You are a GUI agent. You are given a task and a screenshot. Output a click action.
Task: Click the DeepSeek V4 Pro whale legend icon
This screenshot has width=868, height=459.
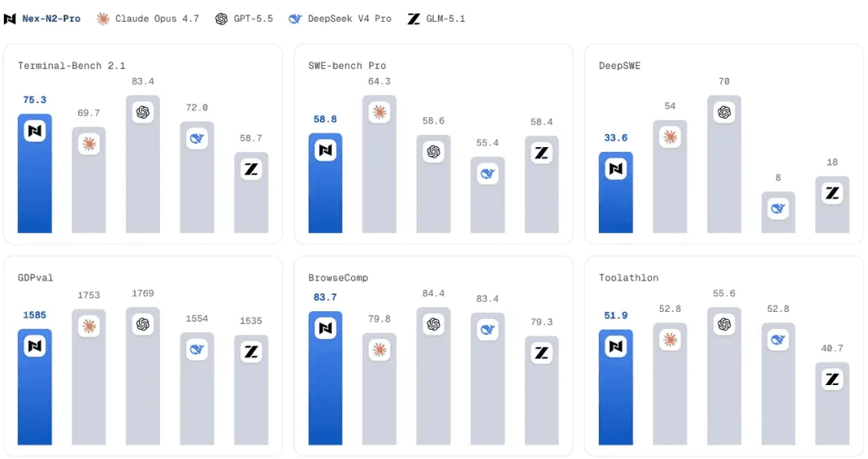(x=295, y=18)
